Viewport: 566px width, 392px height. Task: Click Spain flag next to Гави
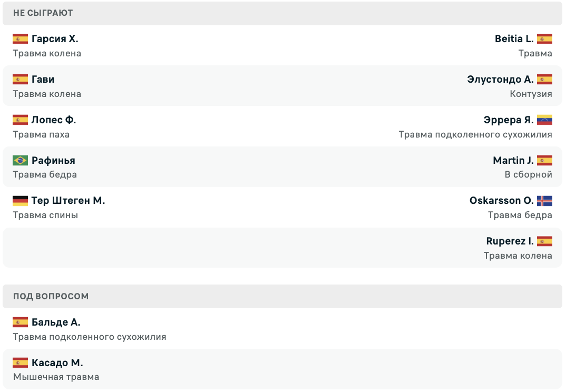coord(20,79)
